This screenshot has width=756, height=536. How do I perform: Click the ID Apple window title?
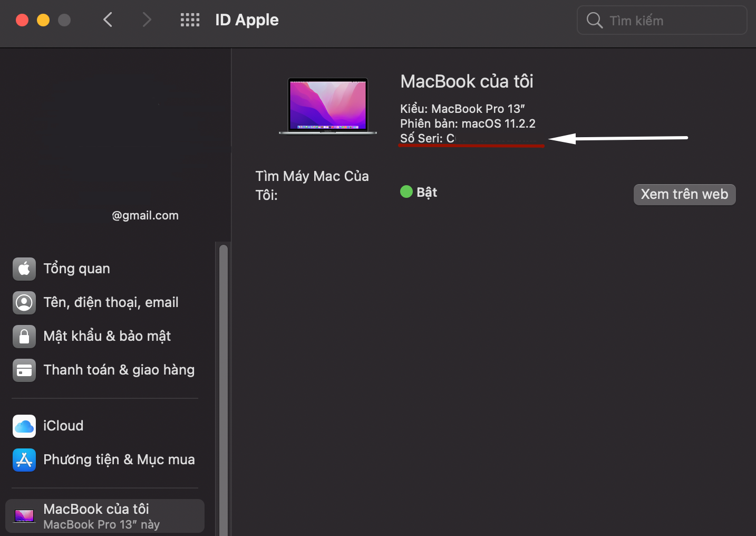[247, 20]
